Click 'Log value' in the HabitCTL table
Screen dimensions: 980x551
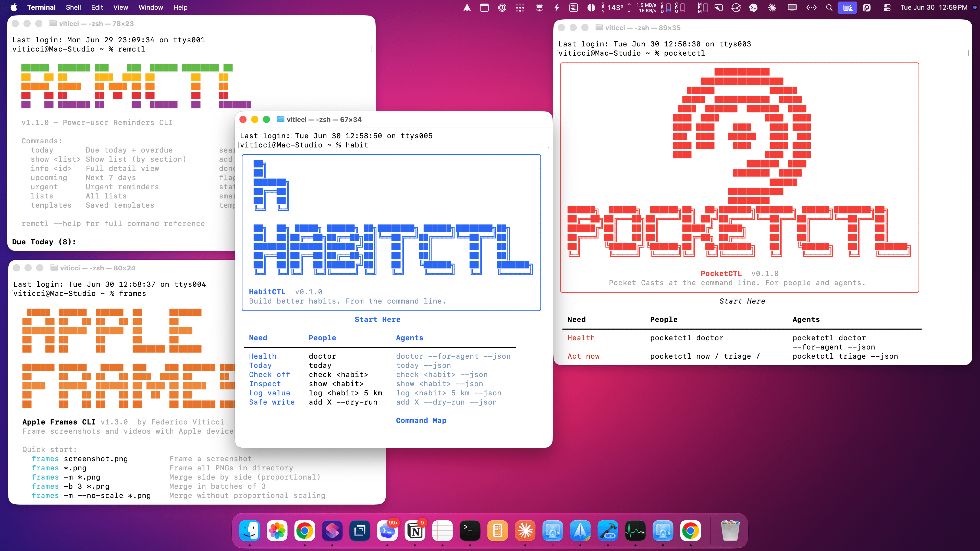pyautogui.click(x=269, y=393)
